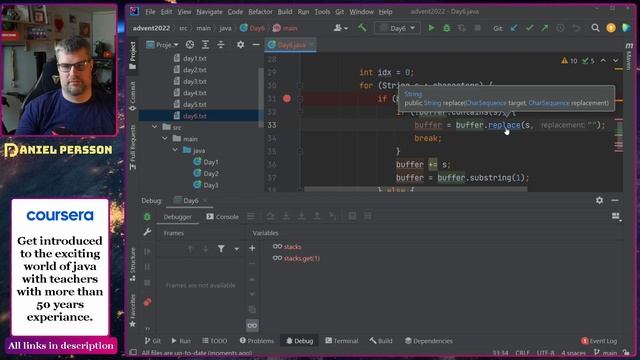Click the orange IDE update icon
The image size is (640, 360).
tap(611, 28)
